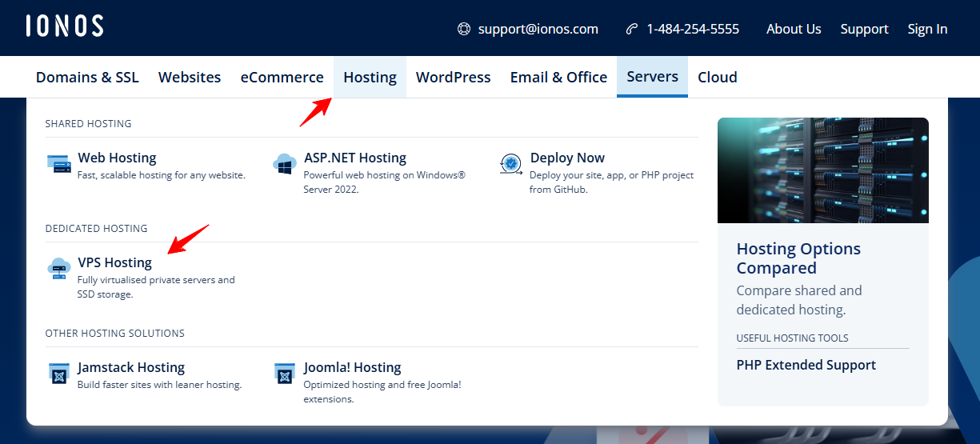
Task: Click the Jamstack Hosting icon
Action: click(59, 374)
